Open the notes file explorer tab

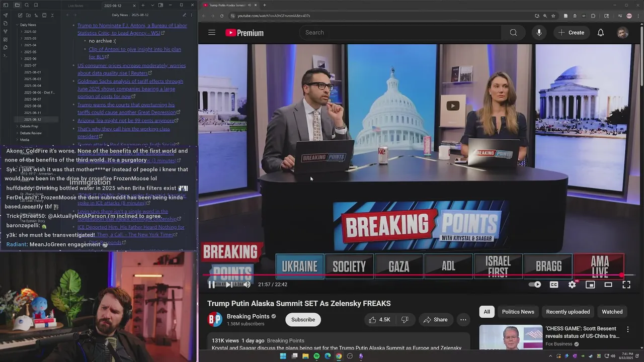(17, 5)
